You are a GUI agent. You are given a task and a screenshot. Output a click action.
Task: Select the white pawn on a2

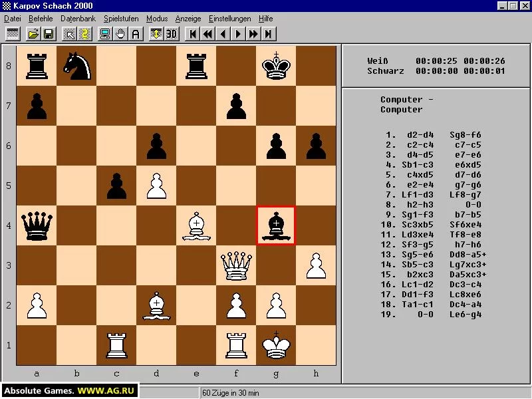tap(37, 305)
